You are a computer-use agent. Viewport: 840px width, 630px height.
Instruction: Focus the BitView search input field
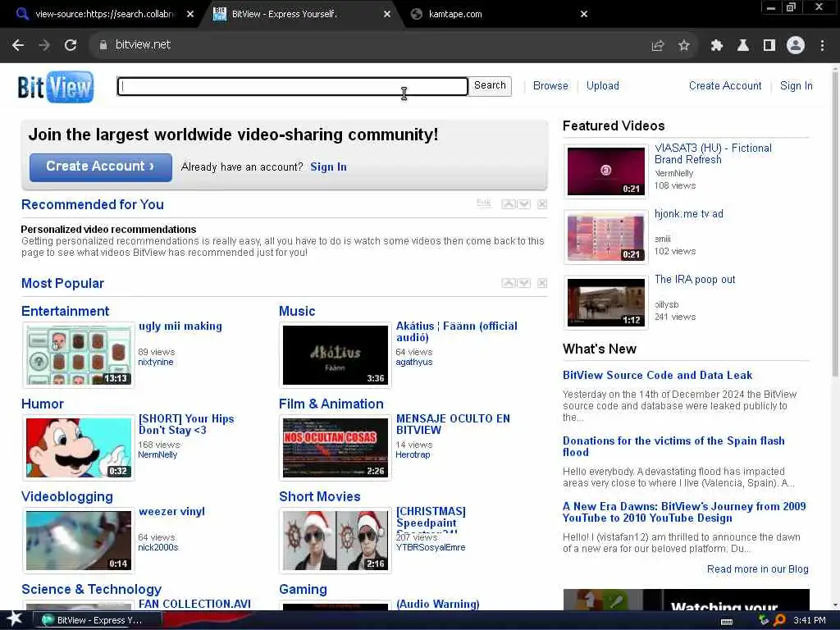[x=293, y=86]
